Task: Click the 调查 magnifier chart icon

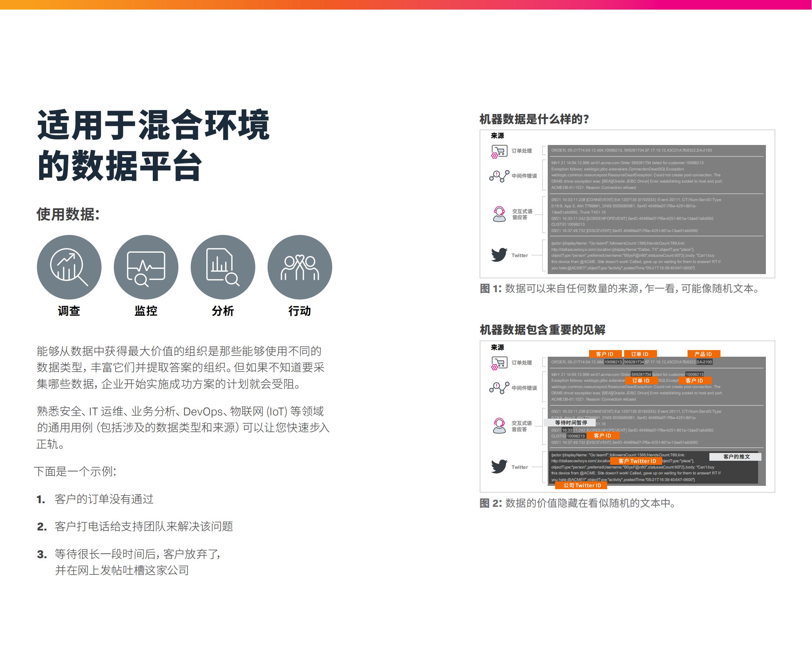Action: point(69,267)
